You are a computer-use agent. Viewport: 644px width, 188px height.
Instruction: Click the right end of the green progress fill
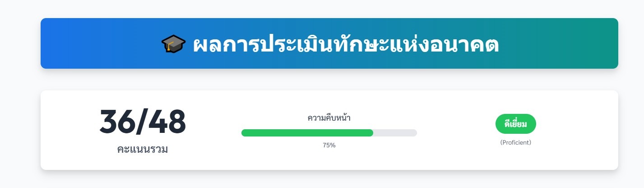click(371, 133)
